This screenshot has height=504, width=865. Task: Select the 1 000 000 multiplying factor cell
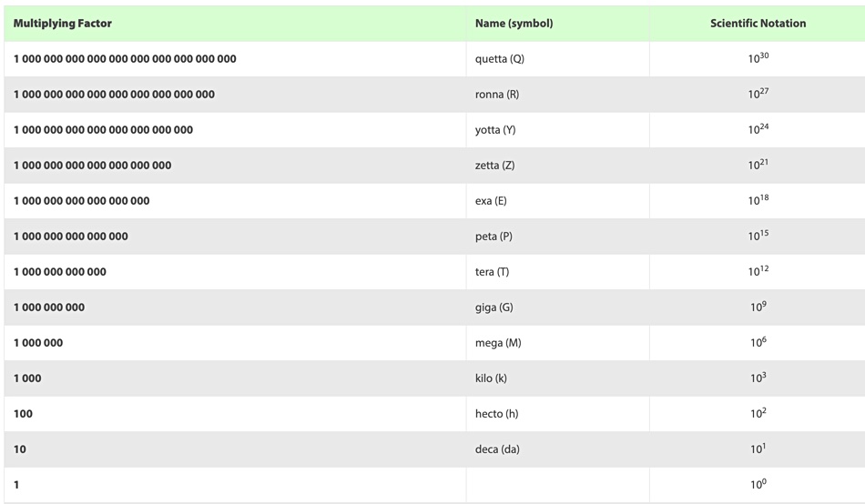tap(235, 343)
